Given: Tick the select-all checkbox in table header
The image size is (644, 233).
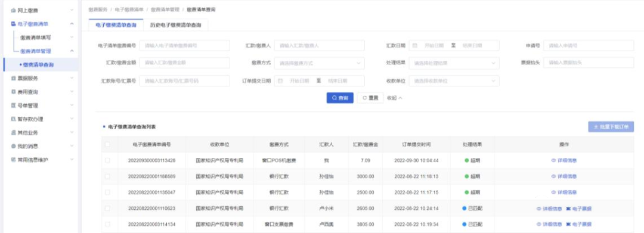Looking at the screenshot, I should click(x=107, y=144).
